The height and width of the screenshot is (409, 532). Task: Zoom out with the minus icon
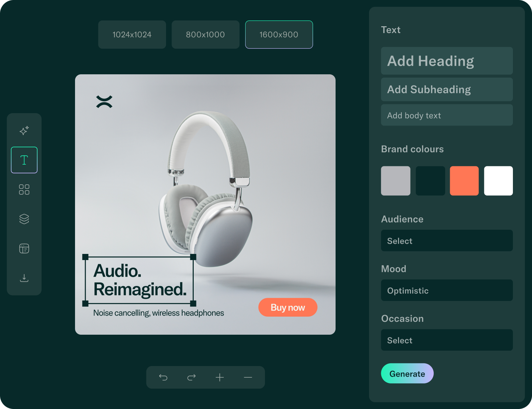[248, 377]
